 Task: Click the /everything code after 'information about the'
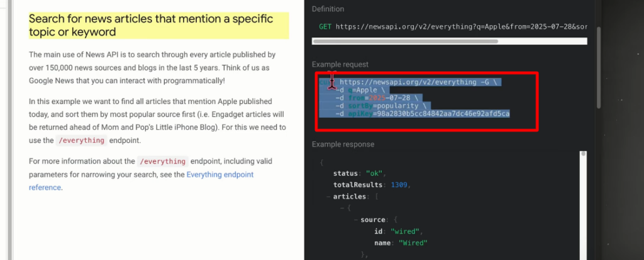(162, 162)
